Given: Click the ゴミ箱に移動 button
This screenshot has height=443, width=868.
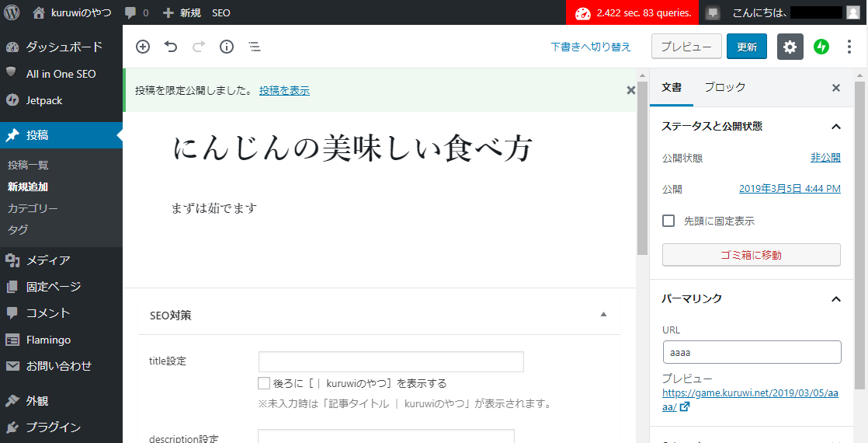Looking at the screenshot, I should click(x=752, y=255).
